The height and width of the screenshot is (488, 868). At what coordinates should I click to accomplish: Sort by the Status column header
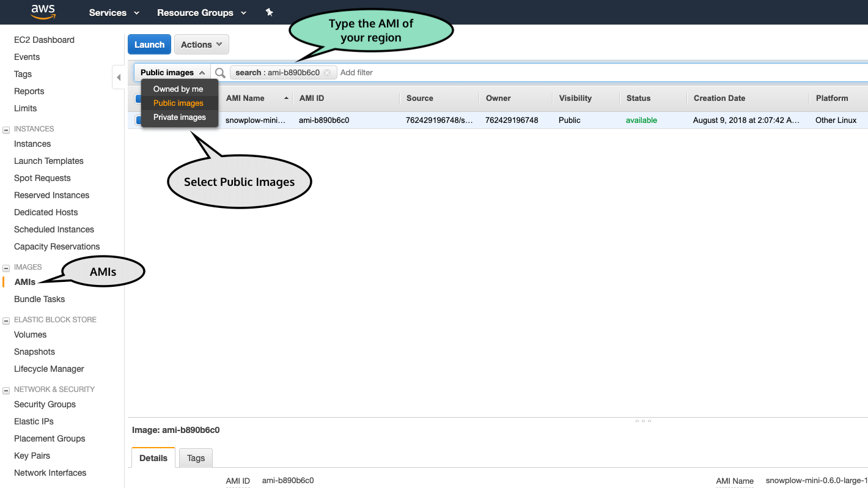click(639, 98)
